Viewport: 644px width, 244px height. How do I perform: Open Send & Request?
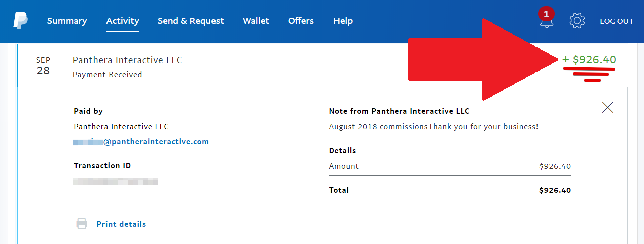tap(191, 21)
